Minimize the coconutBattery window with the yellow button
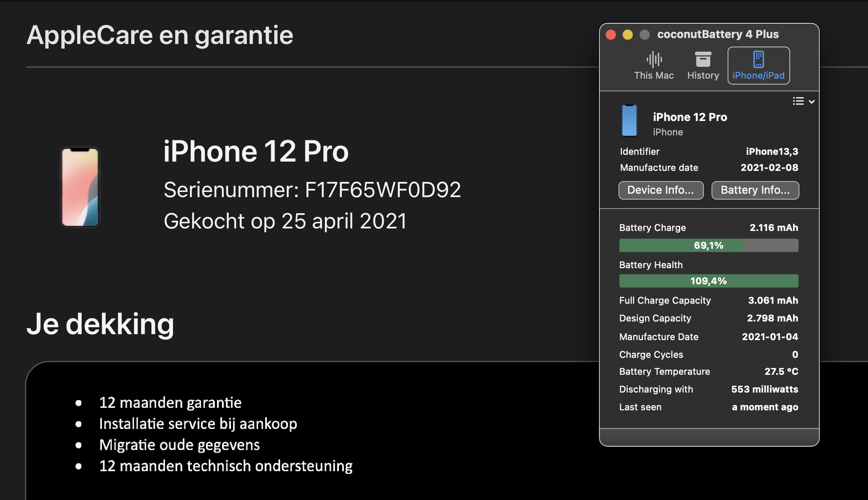Image resolution: width=868 pixels, height=500 pixels. (628, 35)
